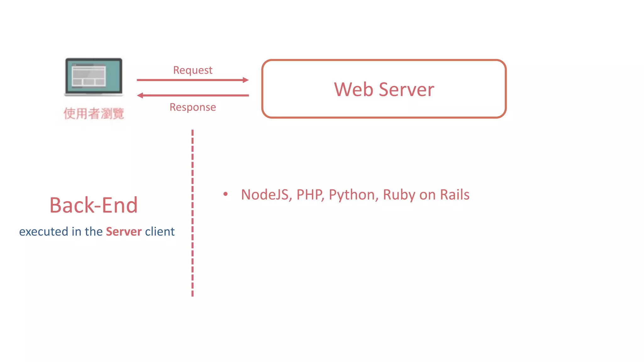This screenshot has height=362, width=644.
Task: Click the laptop browser icon
Action: 94,77
